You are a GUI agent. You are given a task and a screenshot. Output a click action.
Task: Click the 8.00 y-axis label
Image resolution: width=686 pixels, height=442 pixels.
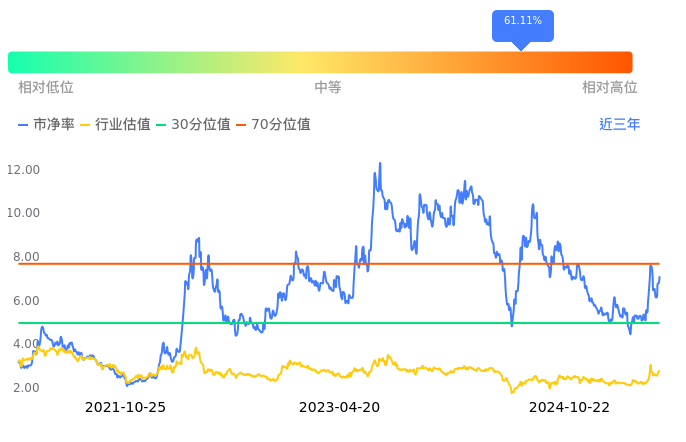pos(26,257)
